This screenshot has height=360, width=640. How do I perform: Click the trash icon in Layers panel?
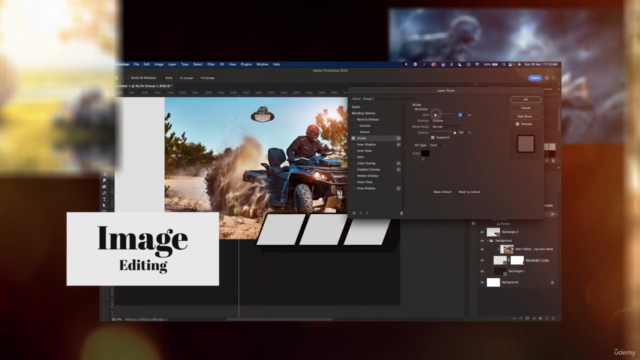(553, 318)
